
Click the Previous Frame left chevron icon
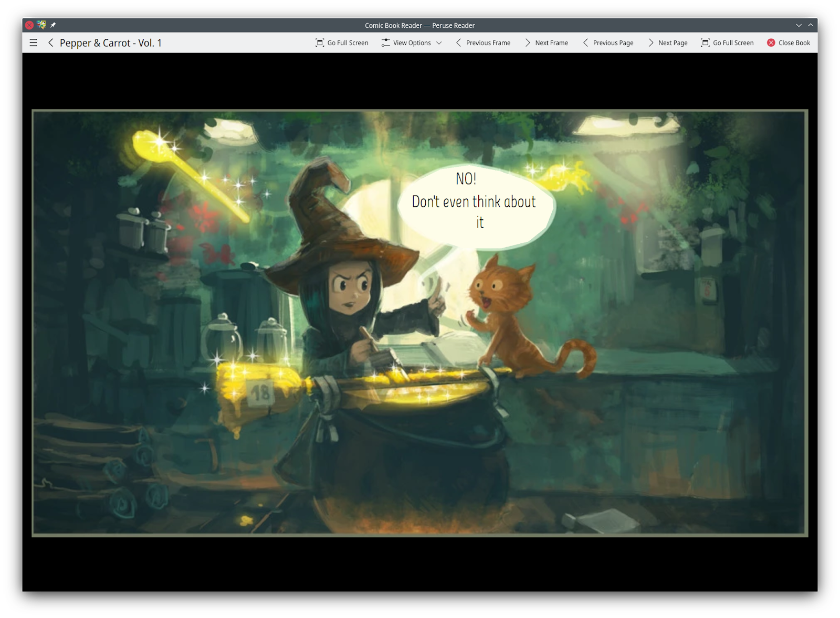click(458, 43)
